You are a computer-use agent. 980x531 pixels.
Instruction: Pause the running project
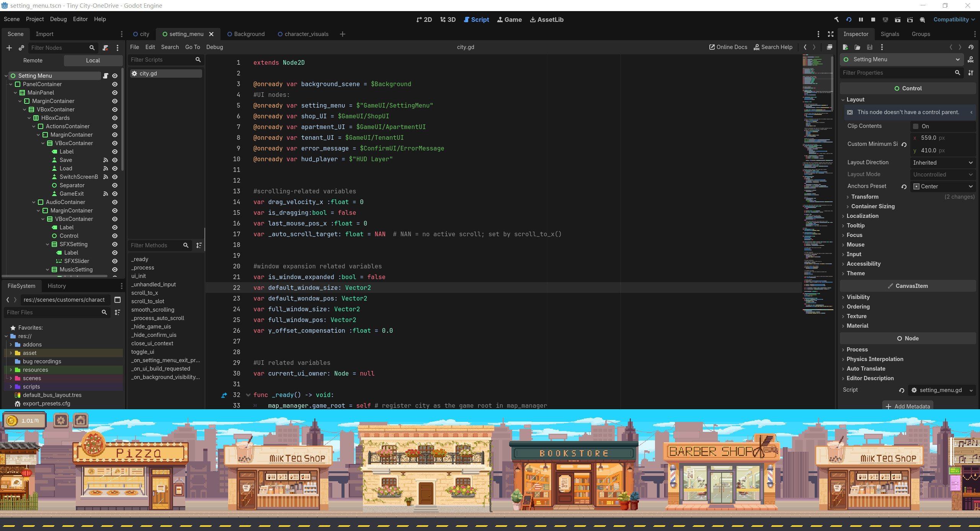coord(861,20)
